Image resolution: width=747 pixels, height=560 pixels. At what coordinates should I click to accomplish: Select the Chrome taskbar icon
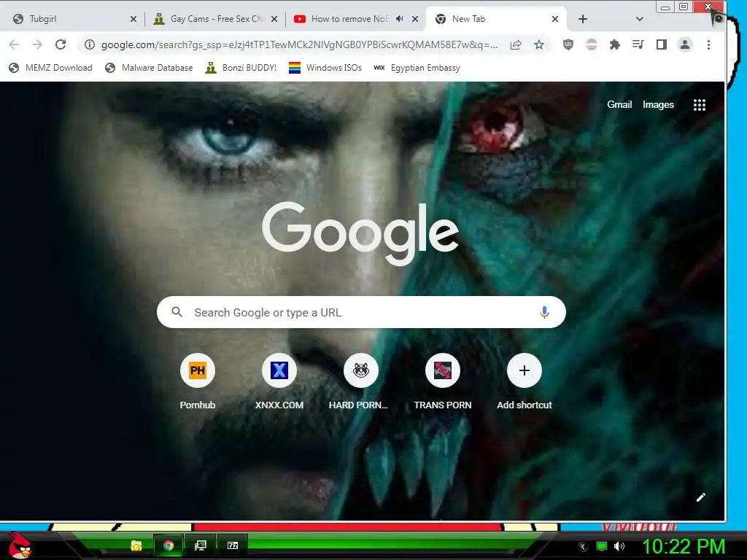(169, 545)
